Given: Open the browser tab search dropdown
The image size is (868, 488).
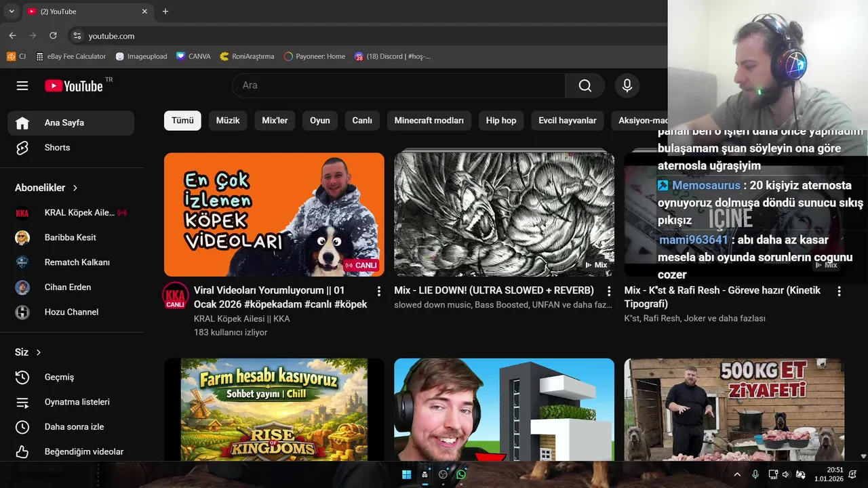Looking at the screenshot, I should coord(11,12).
